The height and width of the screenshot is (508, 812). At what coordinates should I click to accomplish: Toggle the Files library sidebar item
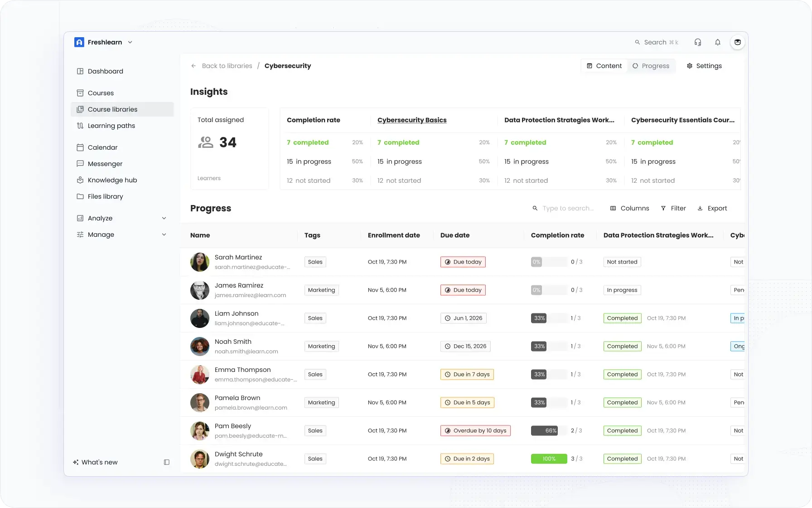click(105, 196)
